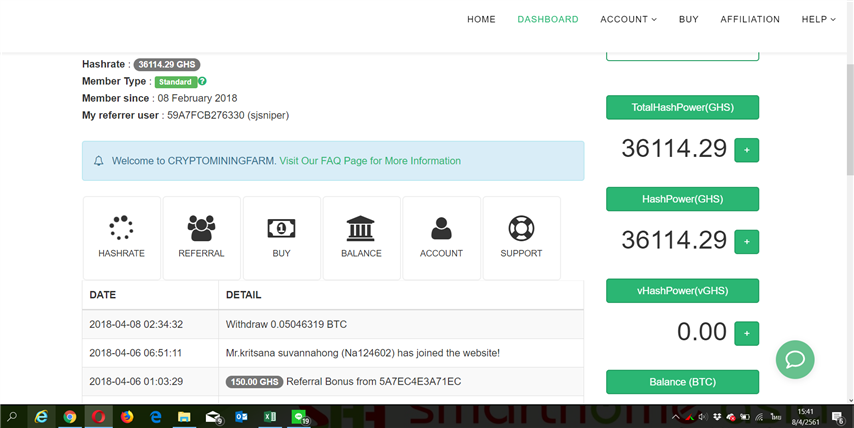
Task: Click date 2018-04-06 06:51:11
Action: (x=136, y=353)
